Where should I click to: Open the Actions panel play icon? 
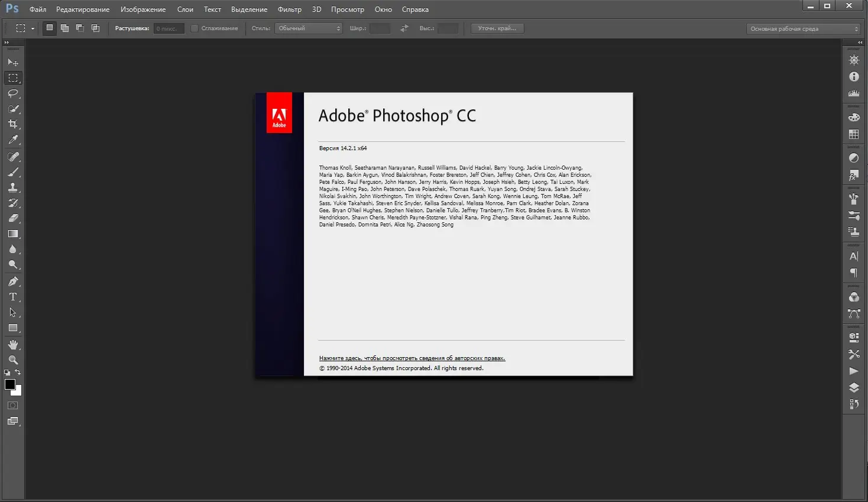click(x=854, y=371)
